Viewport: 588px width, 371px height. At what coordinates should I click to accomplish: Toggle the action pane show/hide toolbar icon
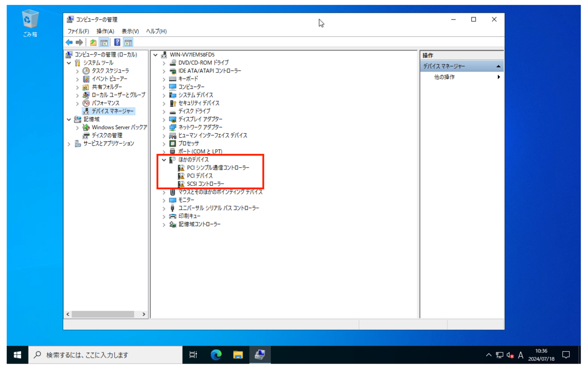[x=128, y=43]
